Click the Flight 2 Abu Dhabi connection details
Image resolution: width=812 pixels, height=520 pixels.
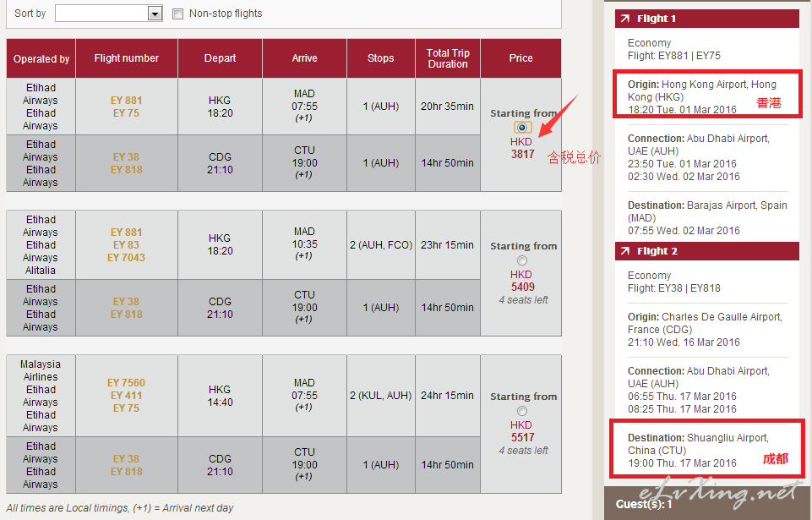(699, 390)
